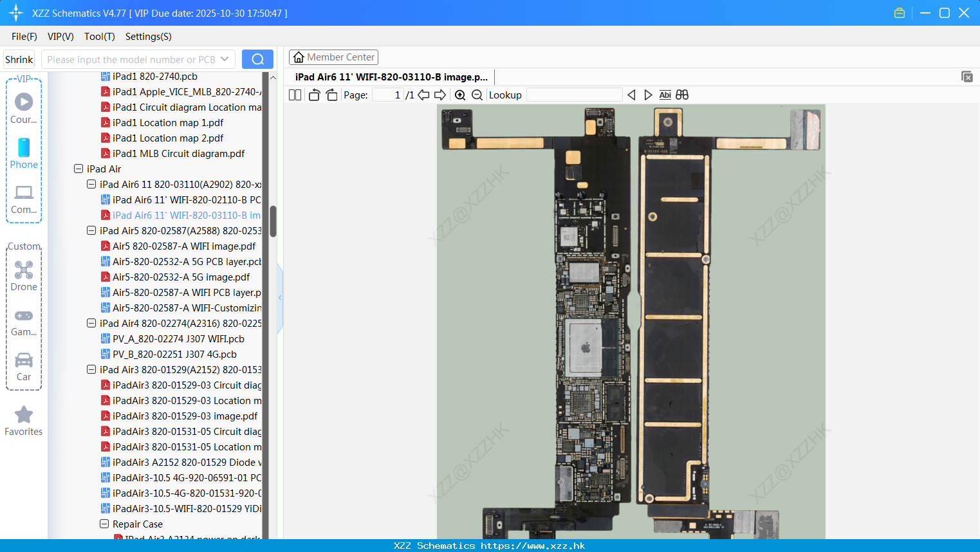Click the XZZ app logo
The width and height of the screenshot is (980, 552).
15,13
